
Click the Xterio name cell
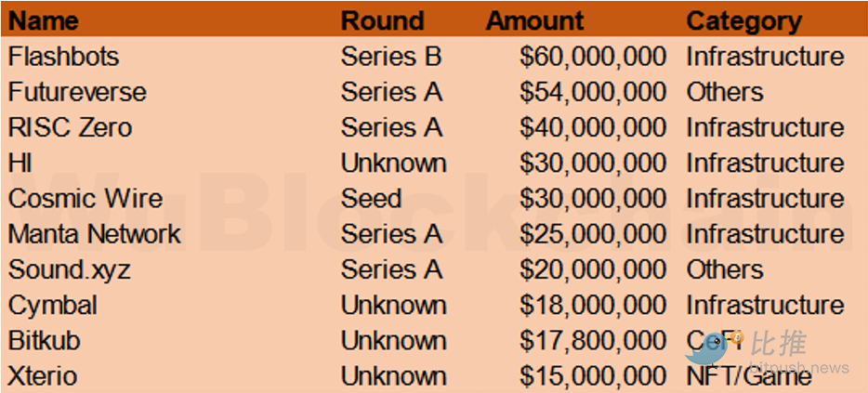coord(43,376)
